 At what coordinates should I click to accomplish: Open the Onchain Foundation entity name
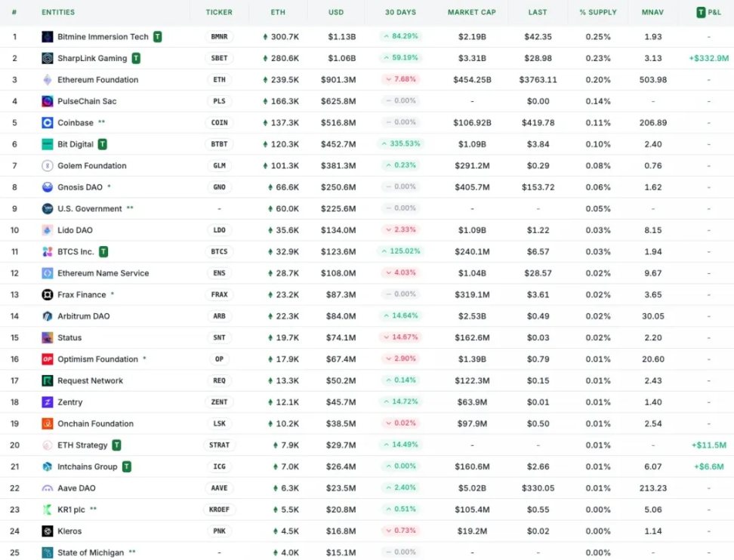(x=95, y=424)
